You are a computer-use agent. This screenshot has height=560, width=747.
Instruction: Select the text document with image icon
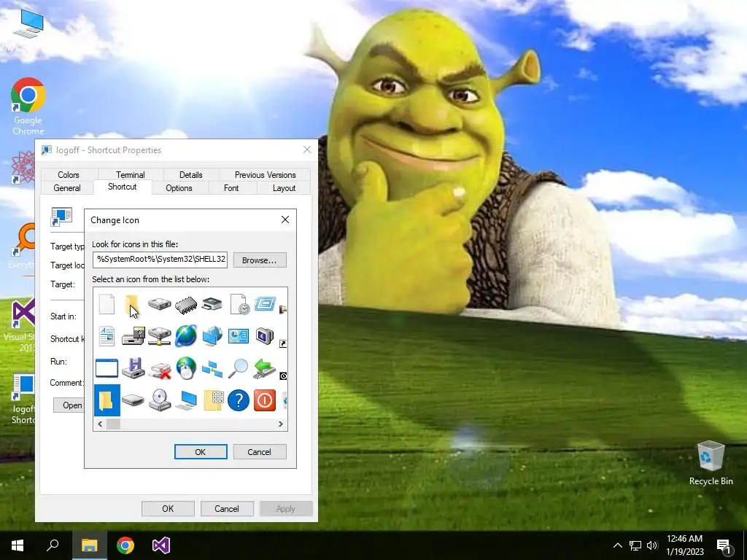click(x=107, y=336)
